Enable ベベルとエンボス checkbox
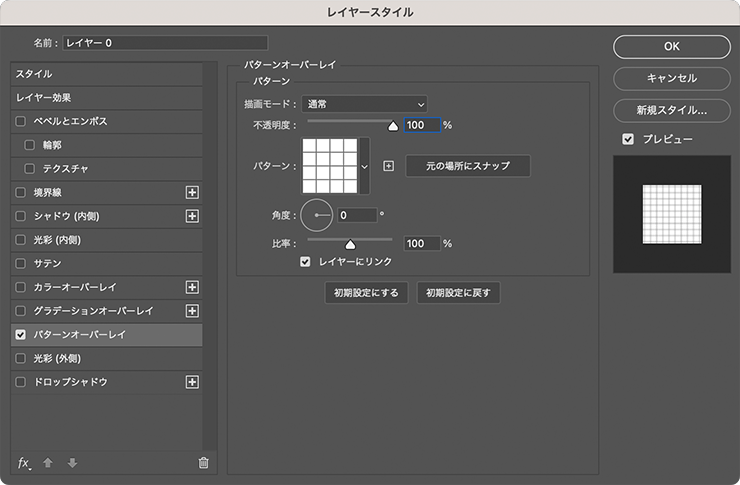This screenshot has width=740, height=485. (x=21, y=121)
